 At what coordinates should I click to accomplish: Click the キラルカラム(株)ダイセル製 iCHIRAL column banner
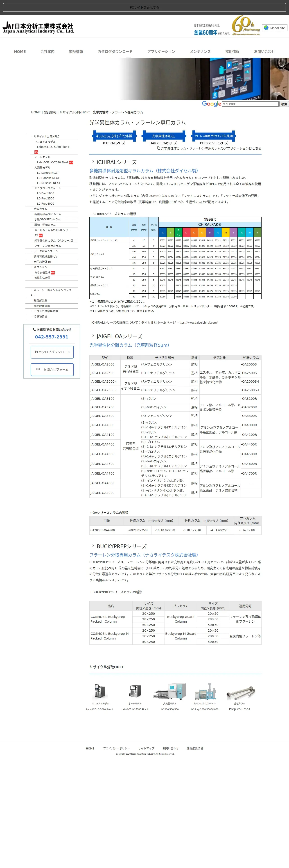(114, 138)
